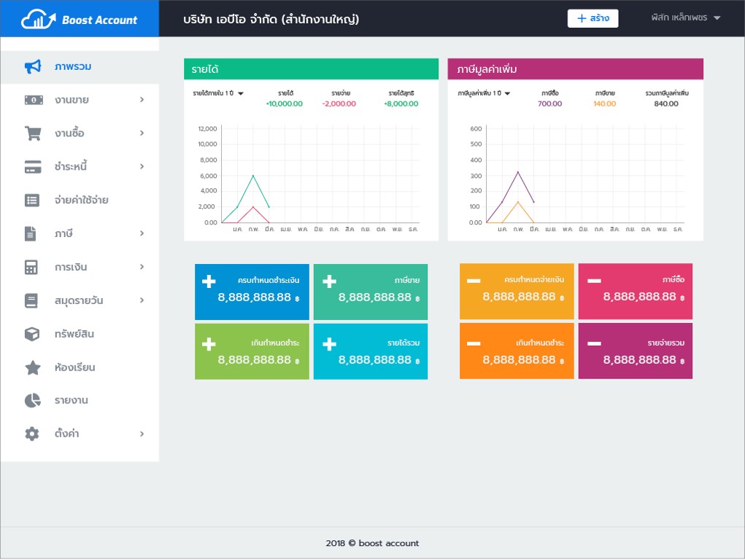745x560 pixels.
Task: Select the calculator icon for การเงิน
Action: (31, 267)
